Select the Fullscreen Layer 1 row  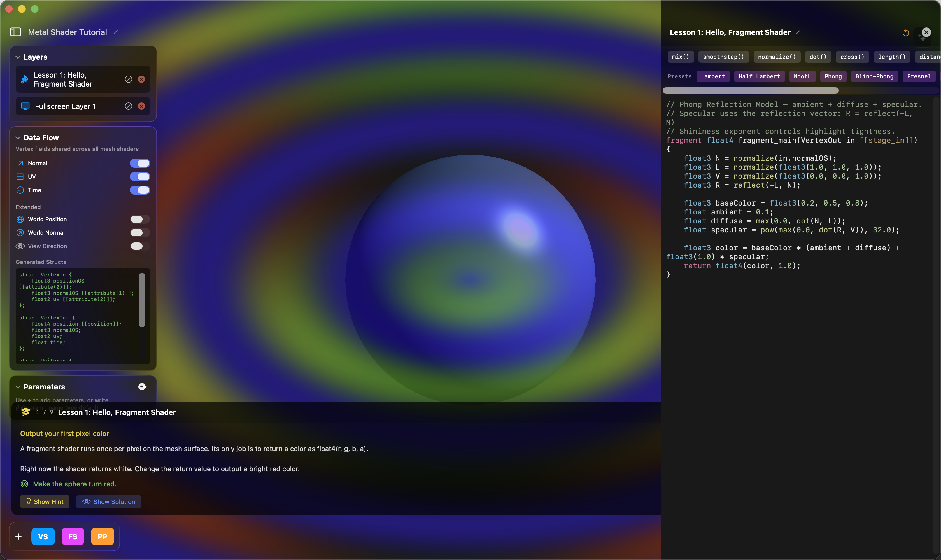(x=83, y=106)
